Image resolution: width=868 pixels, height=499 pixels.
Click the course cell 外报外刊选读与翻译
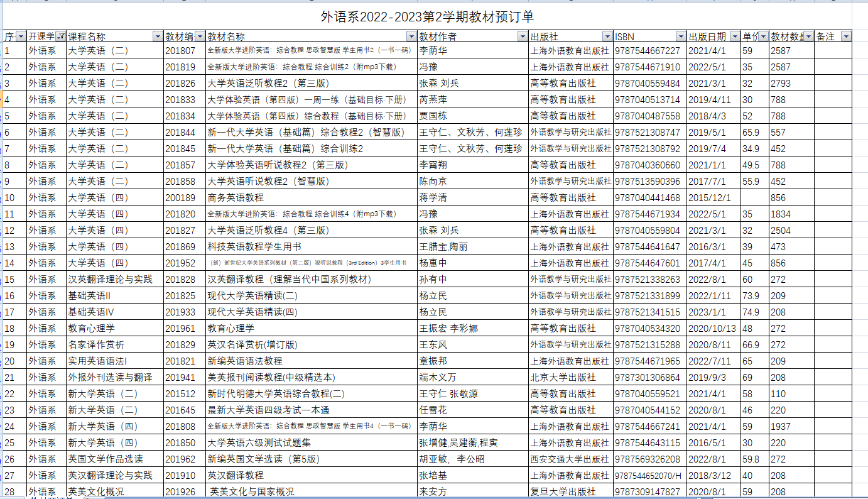tap(115, 377)
